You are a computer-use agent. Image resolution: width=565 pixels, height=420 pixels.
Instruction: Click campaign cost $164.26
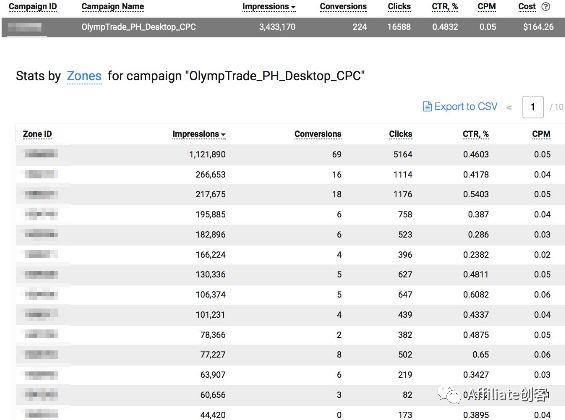coord(538,27)
